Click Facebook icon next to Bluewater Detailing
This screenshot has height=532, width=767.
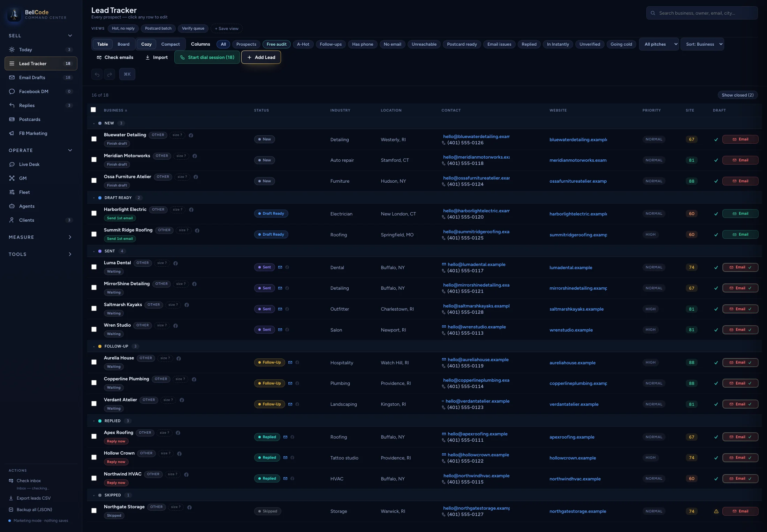tap(191, 135)
